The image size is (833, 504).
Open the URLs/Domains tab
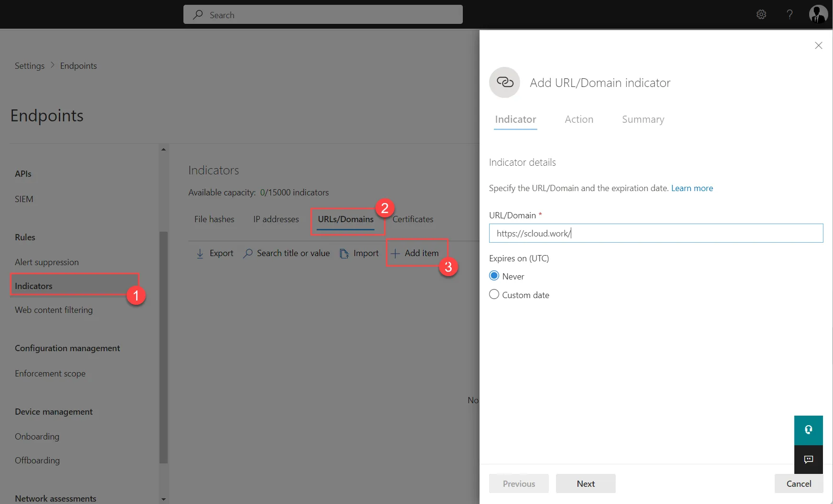[346, 219]
